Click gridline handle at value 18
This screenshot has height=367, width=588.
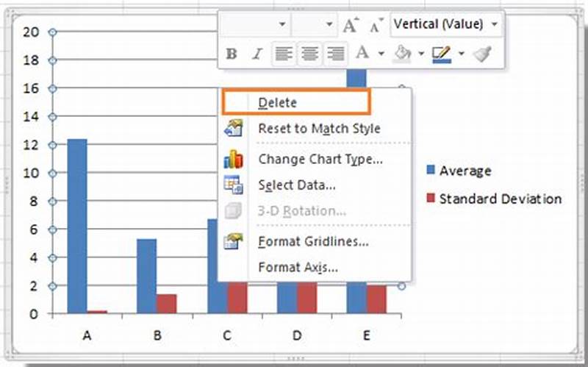coord(52,60)
